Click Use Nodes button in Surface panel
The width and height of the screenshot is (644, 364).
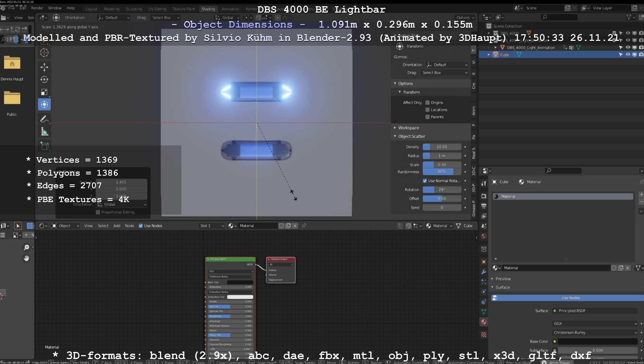(x=567, y=298)
